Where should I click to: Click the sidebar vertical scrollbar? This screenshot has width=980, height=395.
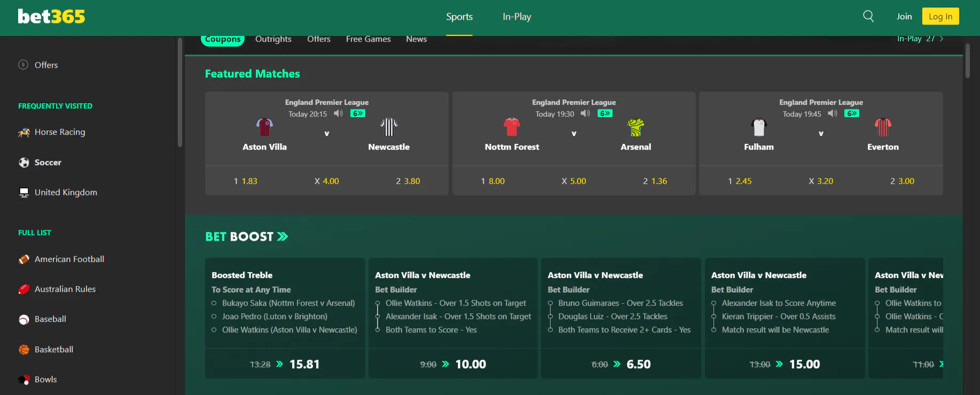point(180,92)
